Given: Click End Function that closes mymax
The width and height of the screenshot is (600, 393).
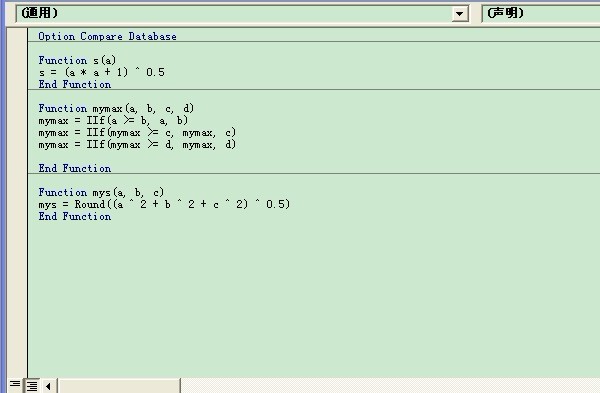Looking at the screenshot, I should pyautogui.click(x=75, y=168).
